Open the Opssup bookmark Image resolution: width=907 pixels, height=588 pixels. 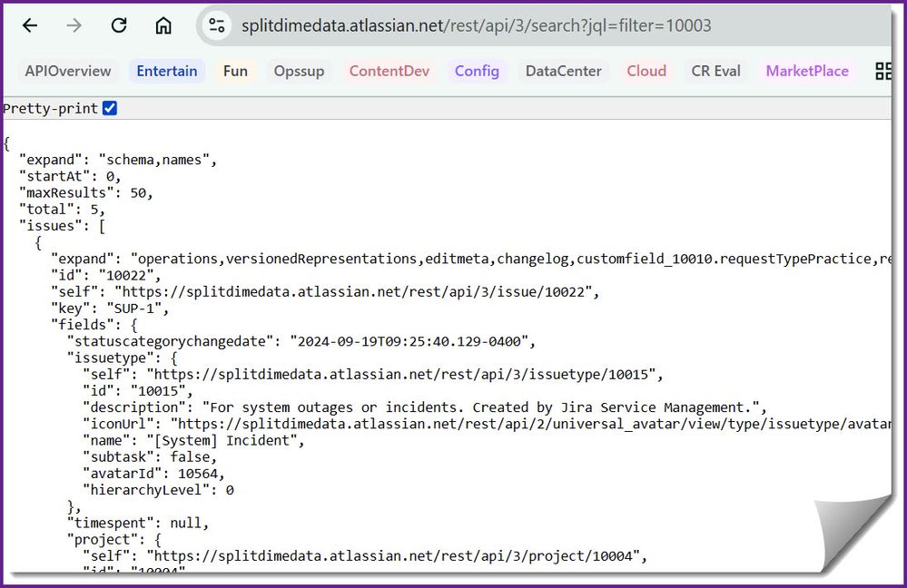tap(299, 71)
